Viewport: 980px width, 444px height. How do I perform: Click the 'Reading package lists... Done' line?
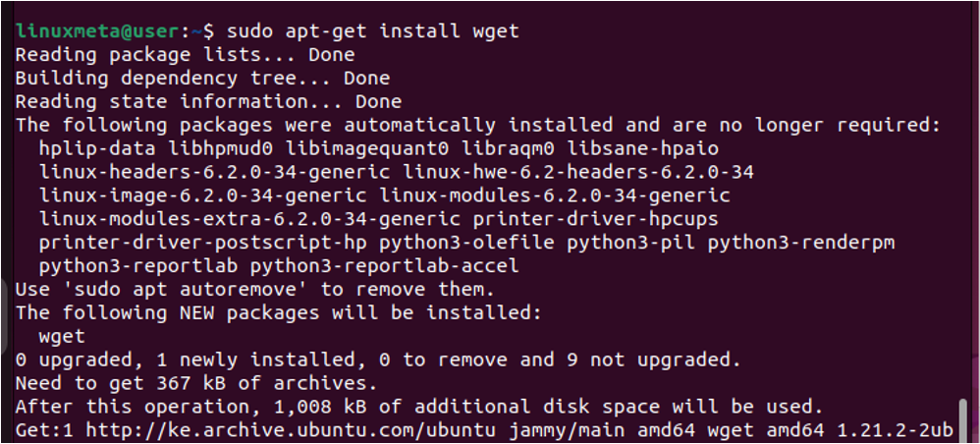pyautogui.click(x=185, y=55)
